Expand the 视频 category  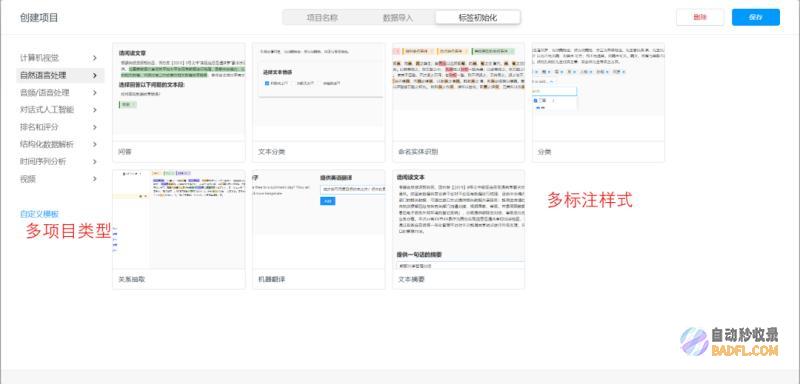pyautogui.click(x=60, y=179)
